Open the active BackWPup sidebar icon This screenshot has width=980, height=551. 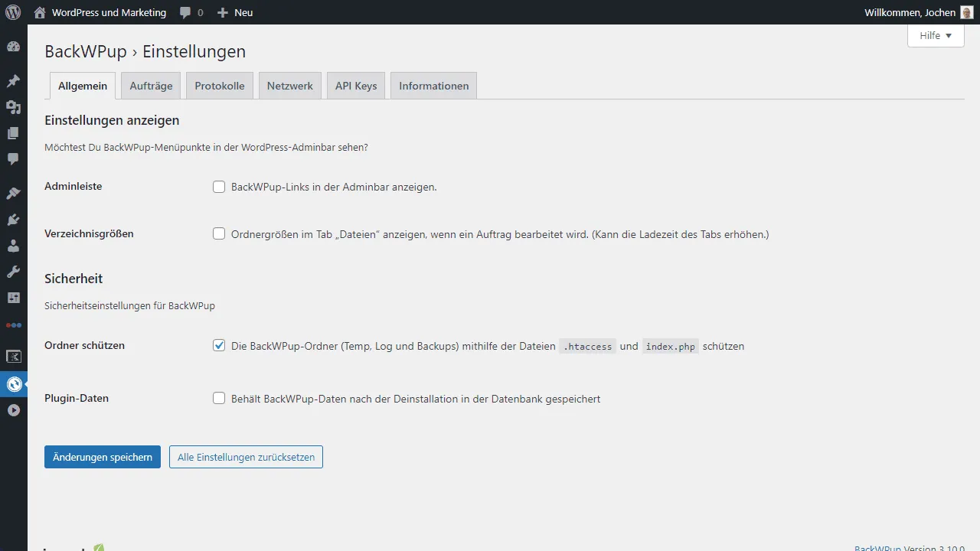click(x=13, y=384)
